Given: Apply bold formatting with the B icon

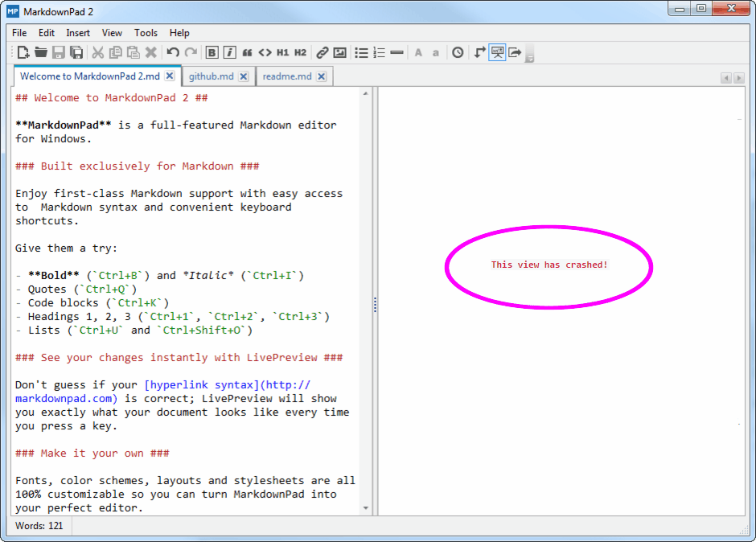Looking at the screenshot, I should click(x=212, y=52).
